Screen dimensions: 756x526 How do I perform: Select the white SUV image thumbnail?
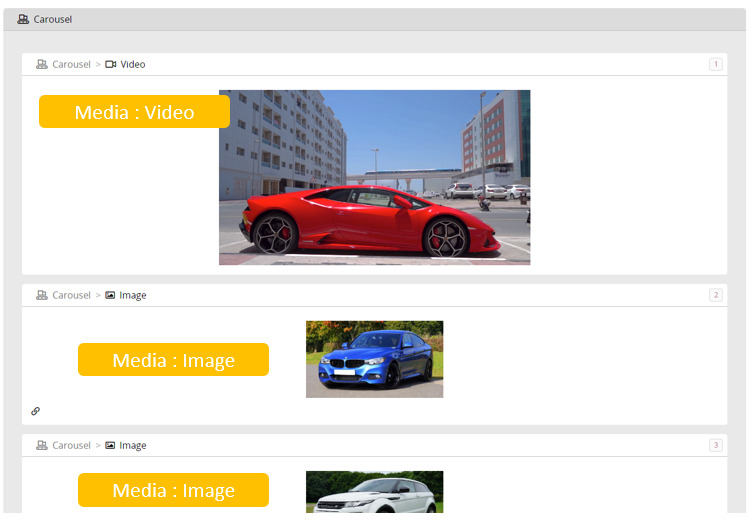click(x=374, y=492)
